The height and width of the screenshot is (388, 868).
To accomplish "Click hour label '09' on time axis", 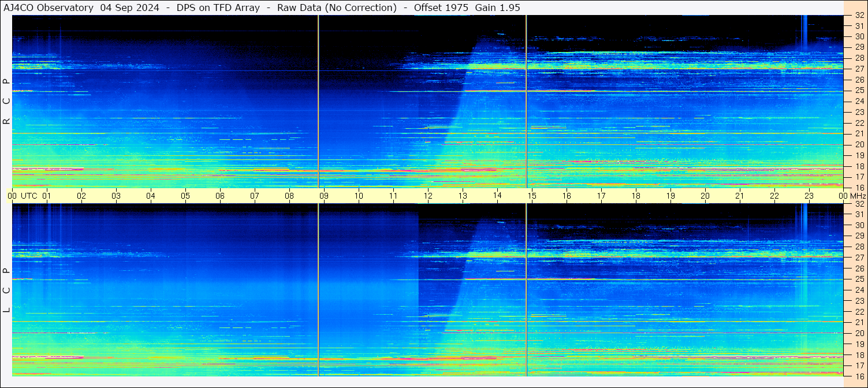I will 324,196.
